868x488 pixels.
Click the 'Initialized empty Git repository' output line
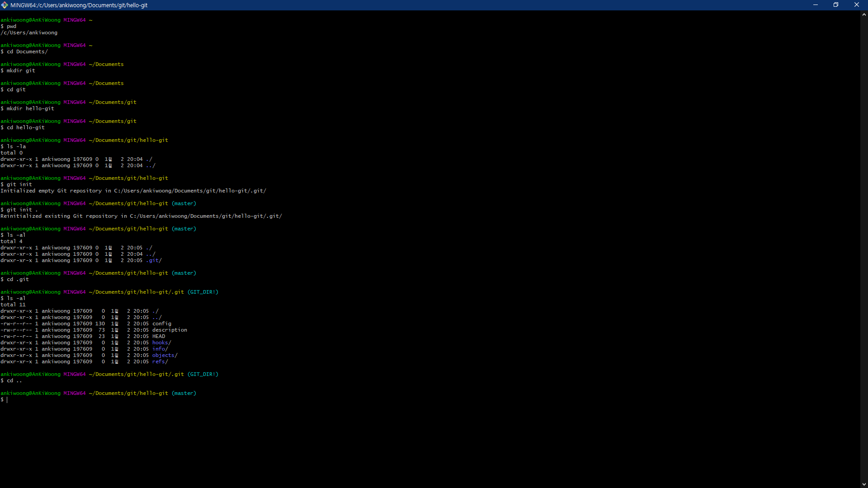[x=133, y=191]
